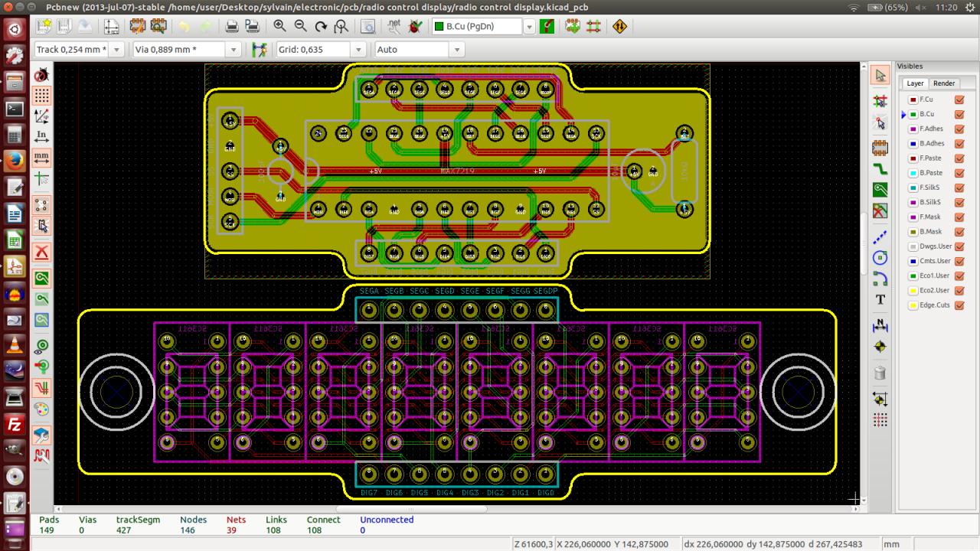The image size is (980, 551).
Task: Select the delete items trash tool
Action: pyautogui.click(x=880, y=373)
